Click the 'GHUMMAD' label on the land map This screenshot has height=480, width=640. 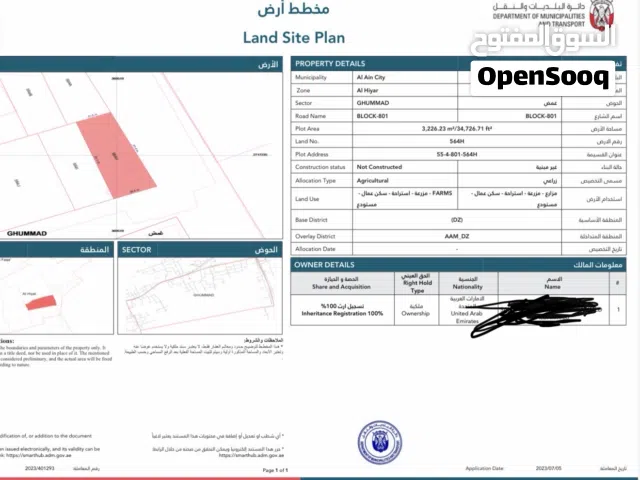click(27, 233)
